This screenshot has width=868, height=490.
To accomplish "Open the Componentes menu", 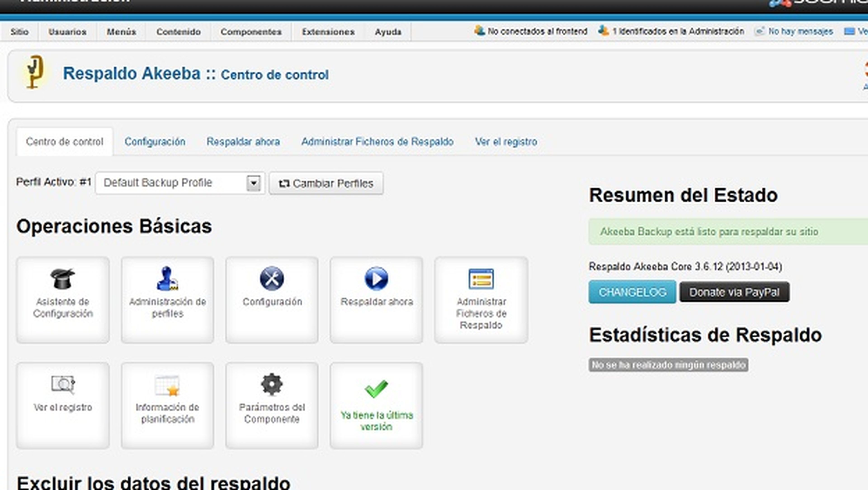I will (251, 32).
